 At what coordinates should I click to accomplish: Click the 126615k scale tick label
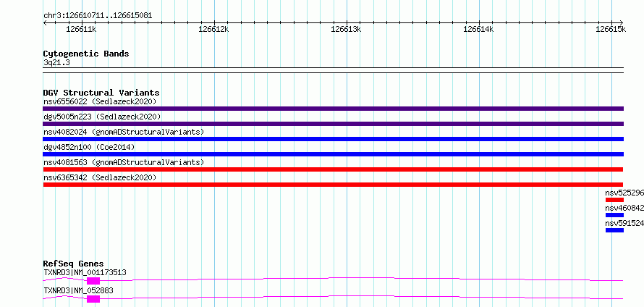[x=611, y=29]
